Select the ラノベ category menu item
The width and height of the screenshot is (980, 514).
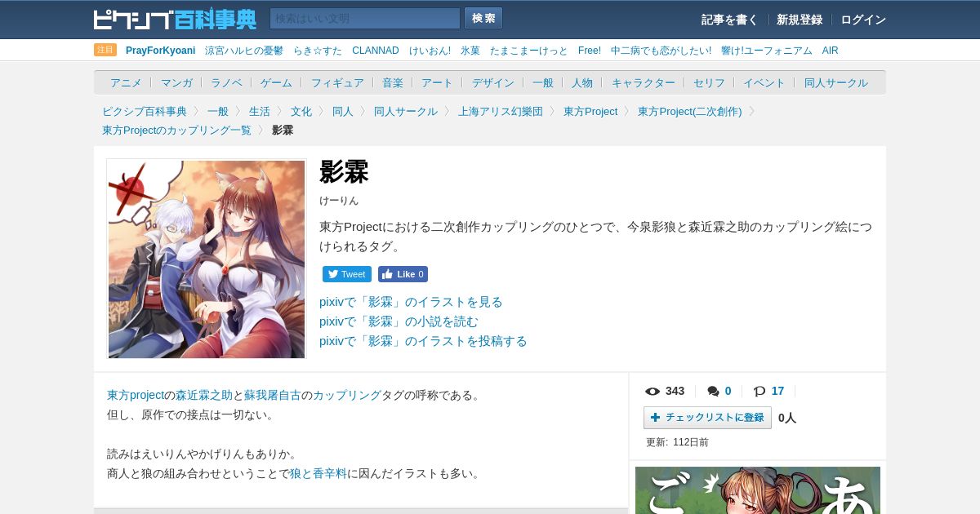(226, 83)
